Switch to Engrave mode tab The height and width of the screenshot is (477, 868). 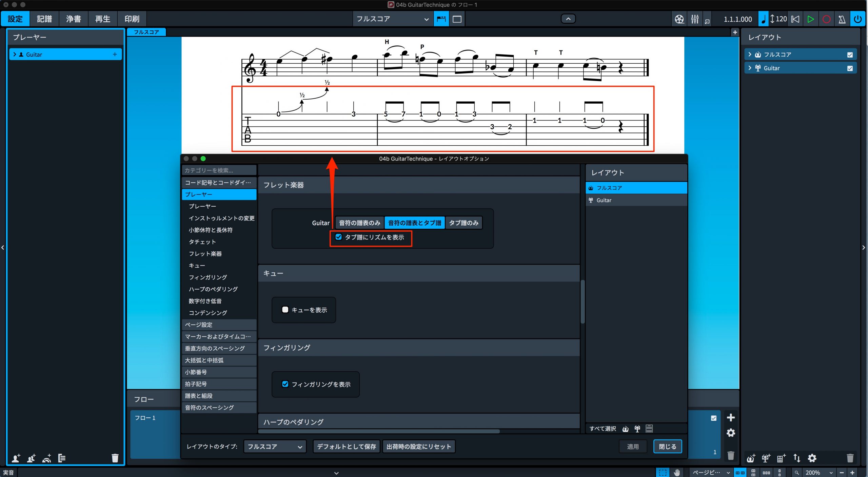(x=74, y=19)
